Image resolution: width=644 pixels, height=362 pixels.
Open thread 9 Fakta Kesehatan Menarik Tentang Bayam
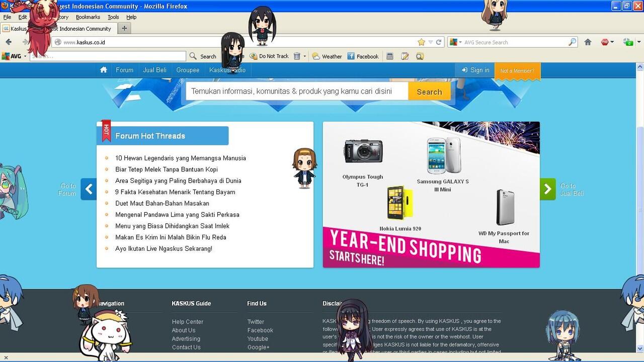point(175,192)
